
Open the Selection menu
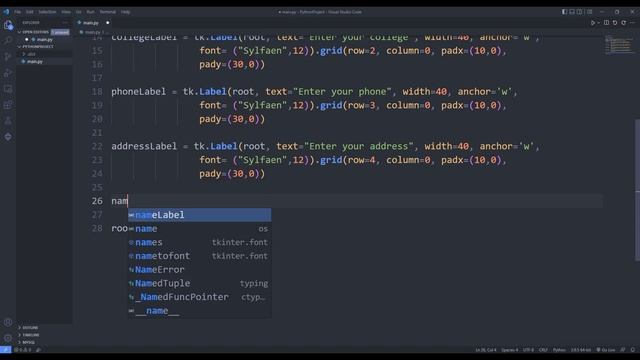47,12
